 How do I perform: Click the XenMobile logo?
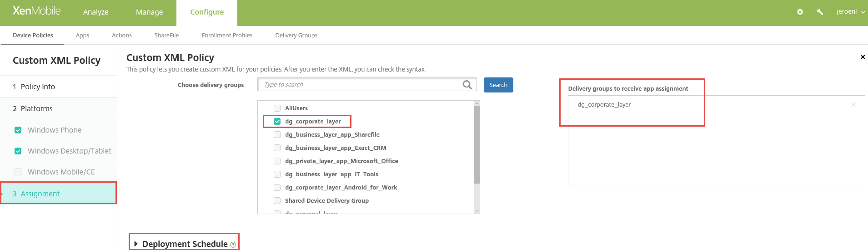click(36, 11)
